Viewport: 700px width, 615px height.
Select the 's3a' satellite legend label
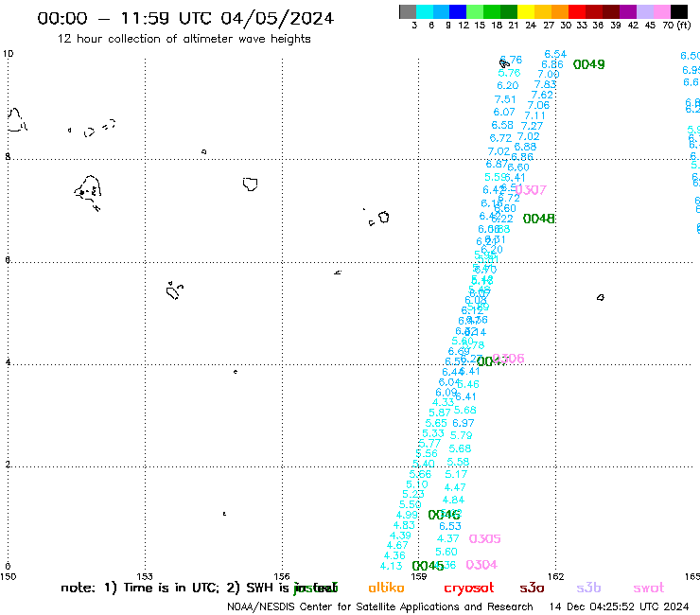[x=533, y=589]
